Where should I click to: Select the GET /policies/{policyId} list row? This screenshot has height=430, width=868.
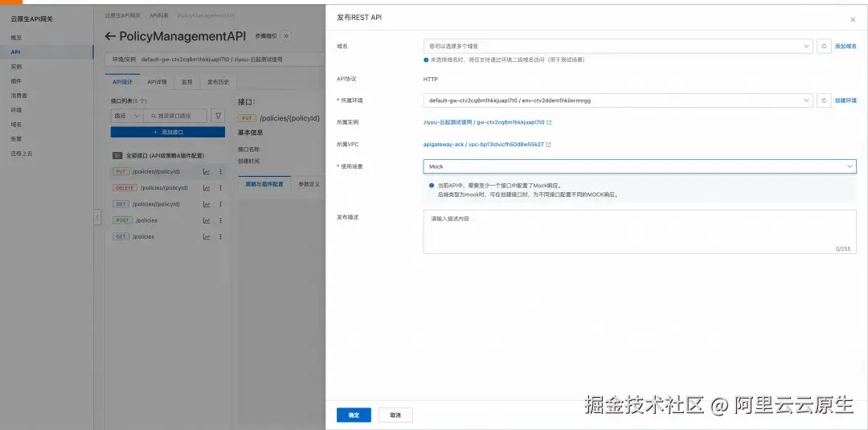click(x=168, y=204)
